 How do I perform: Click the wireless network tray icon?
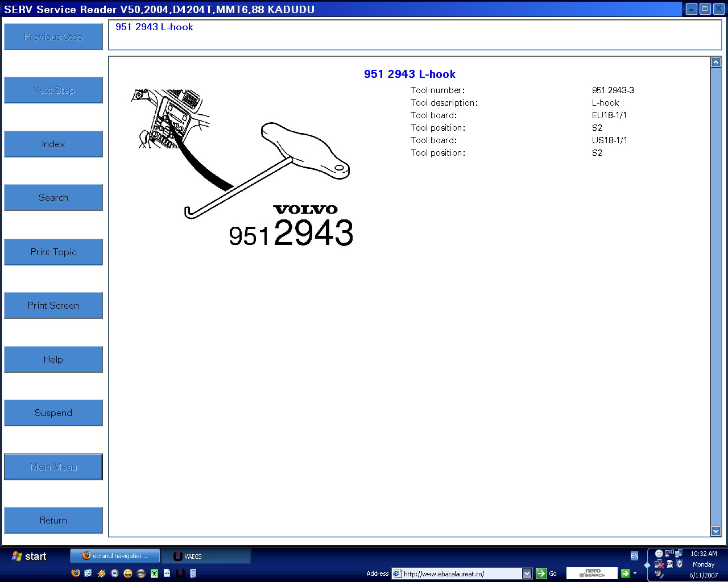669,553
